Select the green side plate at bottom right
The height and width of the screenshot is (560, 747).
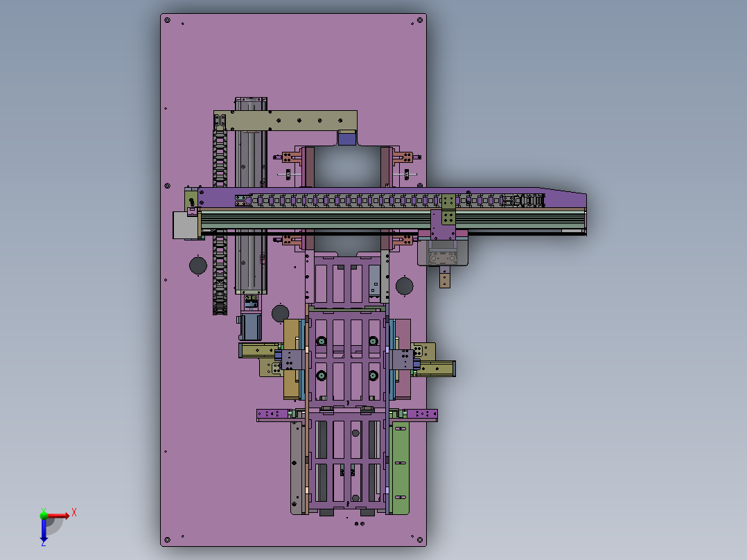coord(401,468)
